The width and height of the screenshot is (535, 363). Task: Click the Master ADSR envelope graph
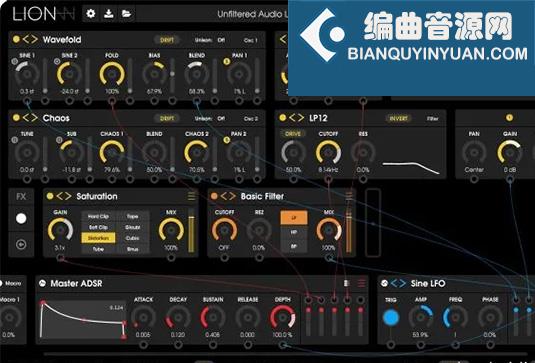(x=82, y=319)
